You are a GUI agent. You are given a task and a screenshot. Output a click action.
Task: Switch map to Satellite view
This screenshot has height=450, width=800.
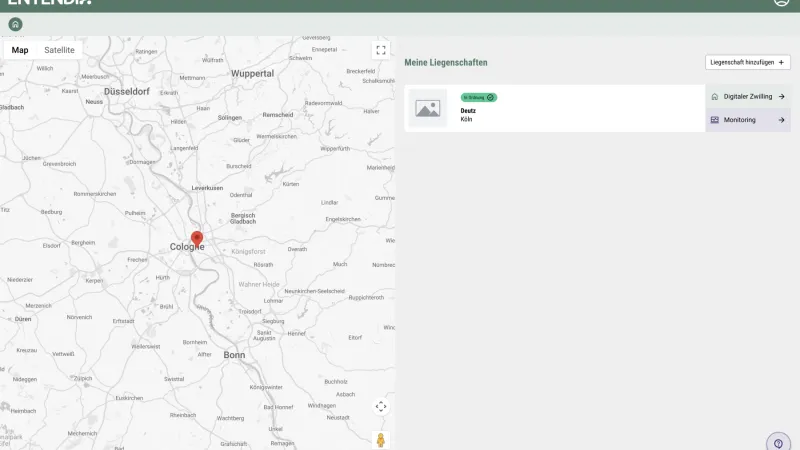coord(59,50)
